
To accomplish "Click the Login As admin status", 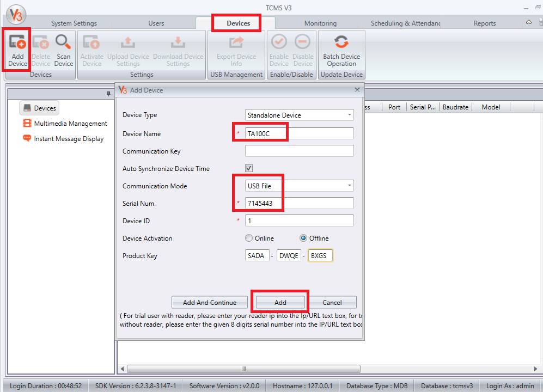I will point(510,386).
